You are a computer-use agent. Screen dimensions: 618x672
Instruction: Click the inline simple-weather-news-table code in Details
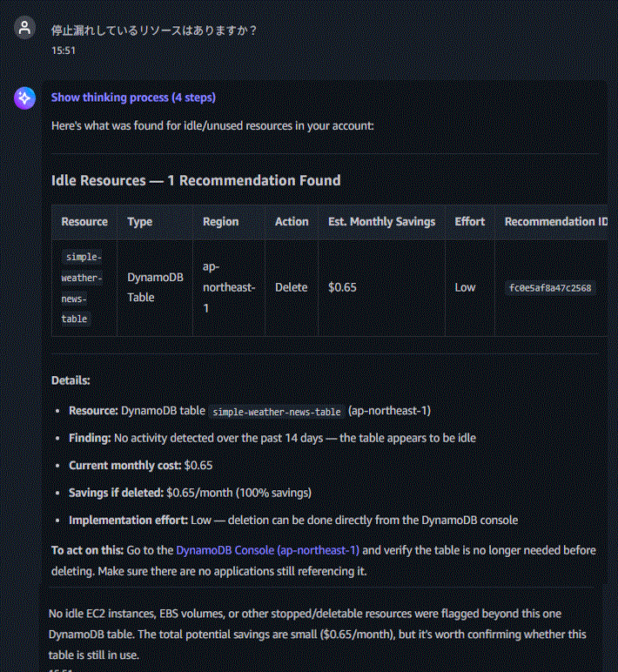(277, 412)
